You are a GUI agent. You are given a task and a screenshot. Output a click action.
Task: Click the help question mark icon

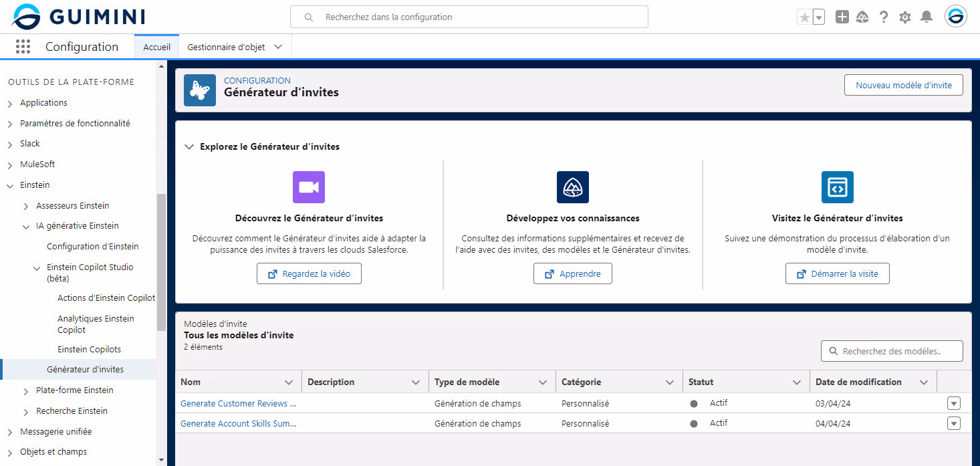[x=884, y=17]
